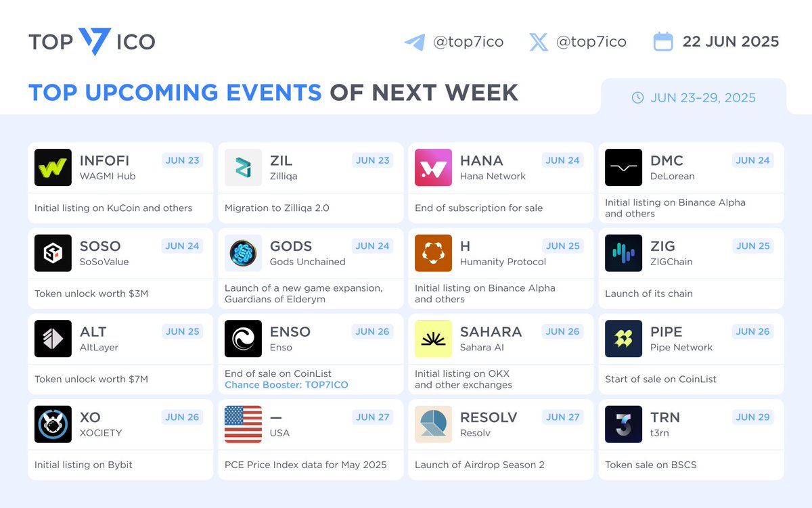Image resolution: width=812 pixels, height=508 pixels.
Task: Click the Telegram paper-plane icon
Action: coord(415,42)
